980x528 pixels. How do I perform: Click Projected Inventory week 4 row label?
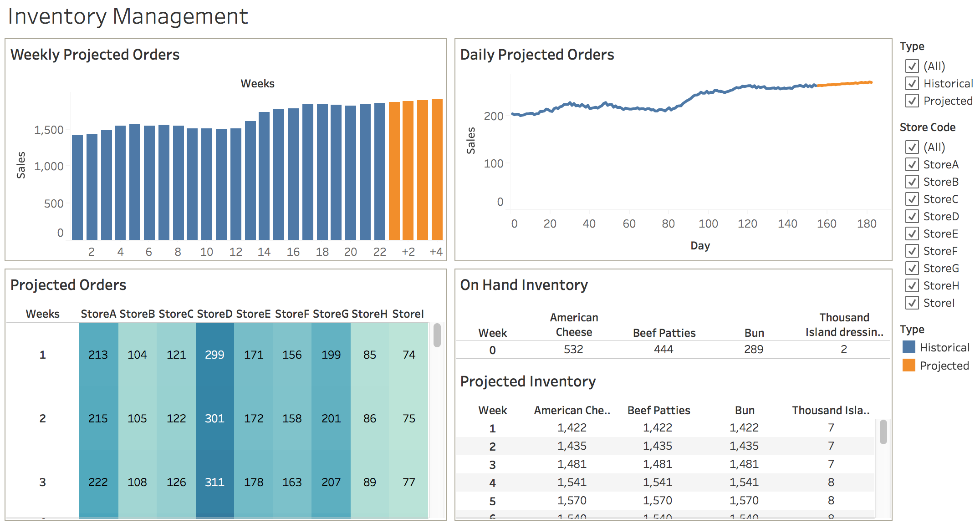click(492, 482)
